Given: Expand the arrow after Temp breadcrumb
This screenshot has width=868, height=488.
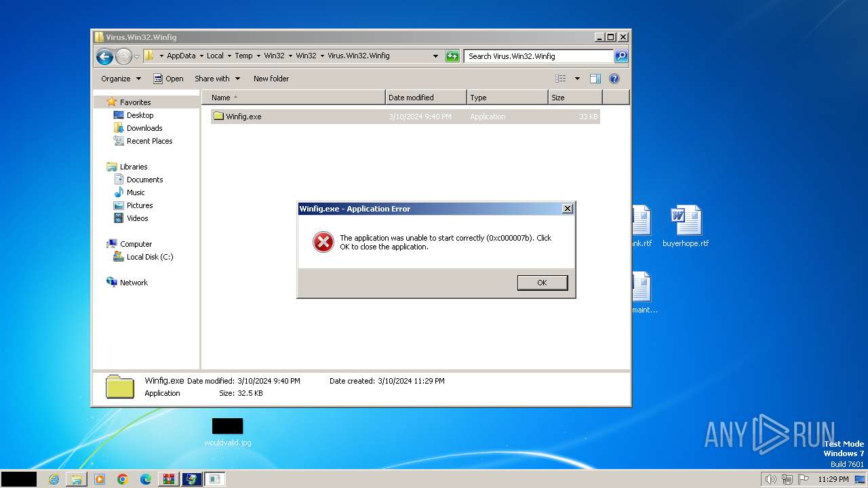Looking at the screenshot, I should 258,56.
